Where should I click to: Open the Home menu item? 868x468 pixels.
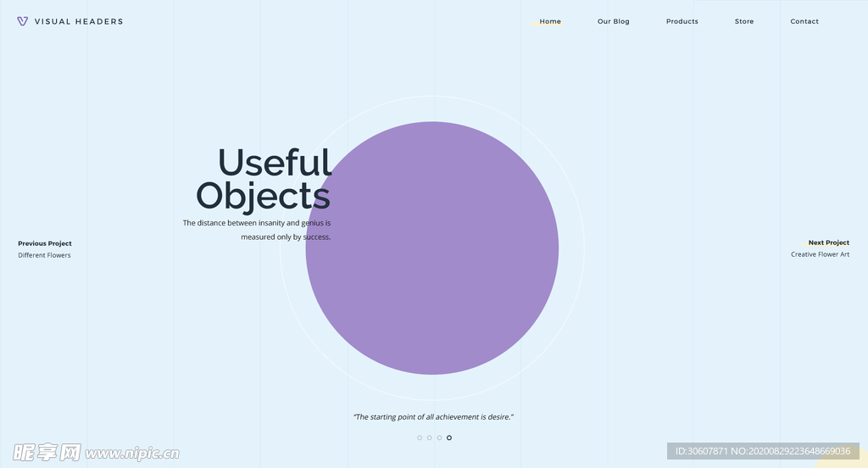(x=550, y=21)
